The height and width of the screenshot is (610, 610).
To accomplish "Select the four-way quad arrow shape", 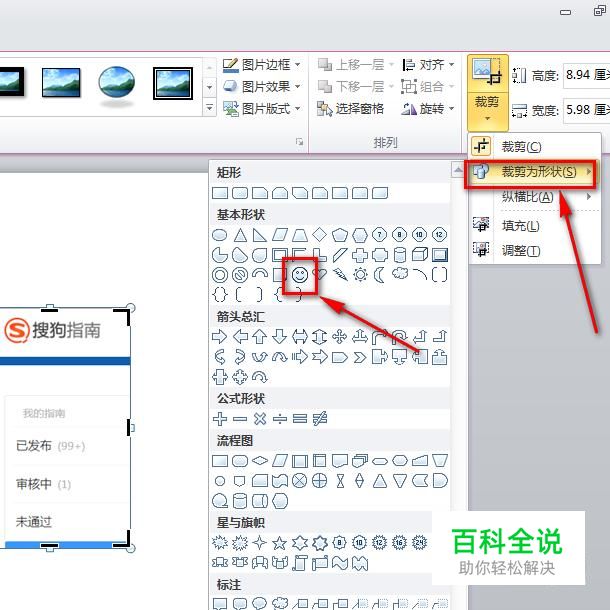I will (x=340, y=337).
